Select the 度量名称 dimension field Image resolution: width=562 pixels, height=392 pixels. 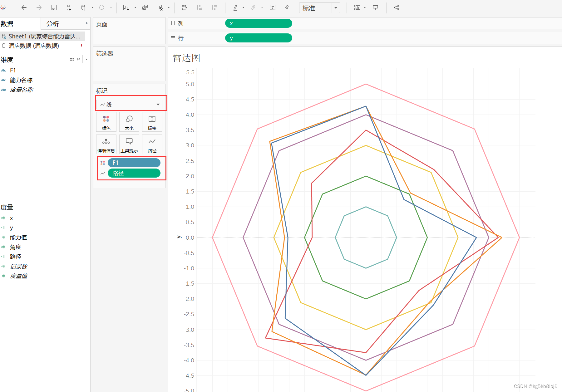(x=21, y=90)
